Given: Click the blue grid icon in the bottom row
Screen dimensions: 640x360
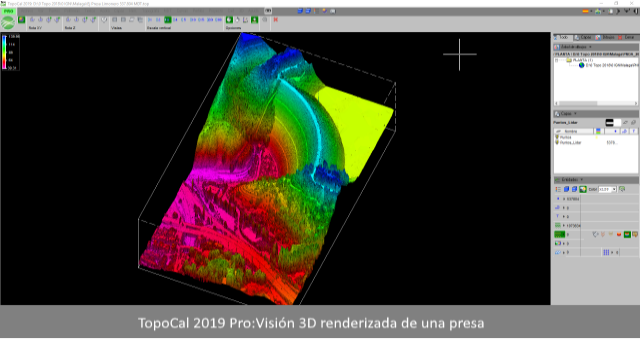Looking at the screenshot, I should coord(606,253).
